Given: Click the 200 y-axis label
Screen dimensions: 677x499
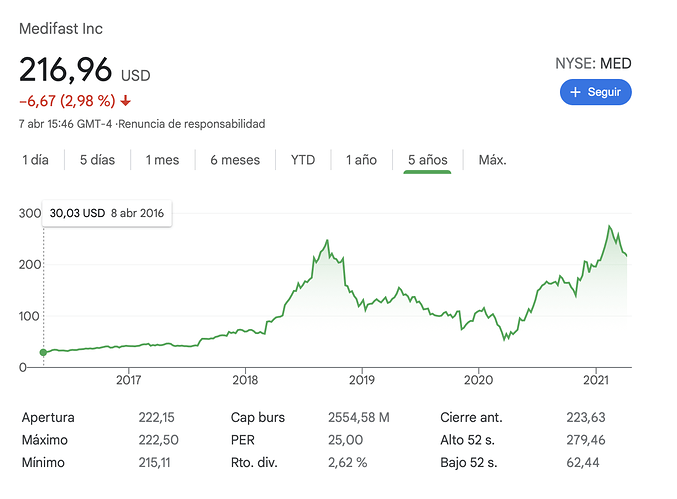Looking at the screenshot, I should point(30,265).
